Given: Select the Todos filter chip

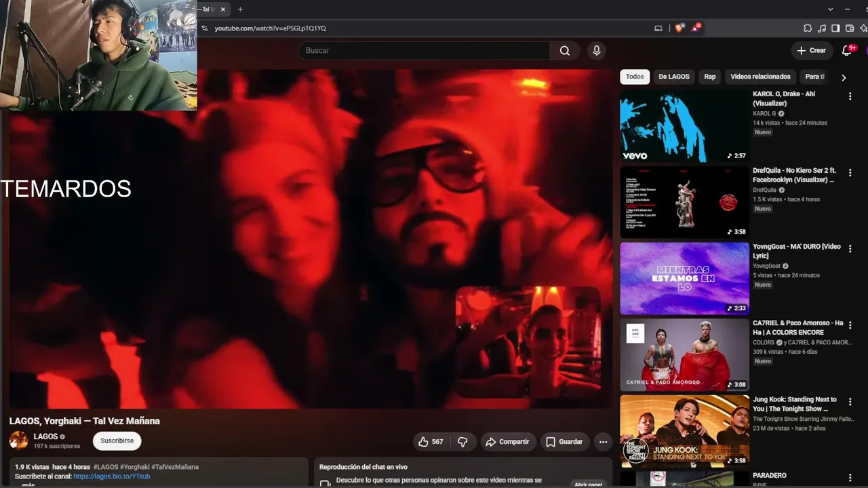Looking at the screenshot, I should (635, 77).
